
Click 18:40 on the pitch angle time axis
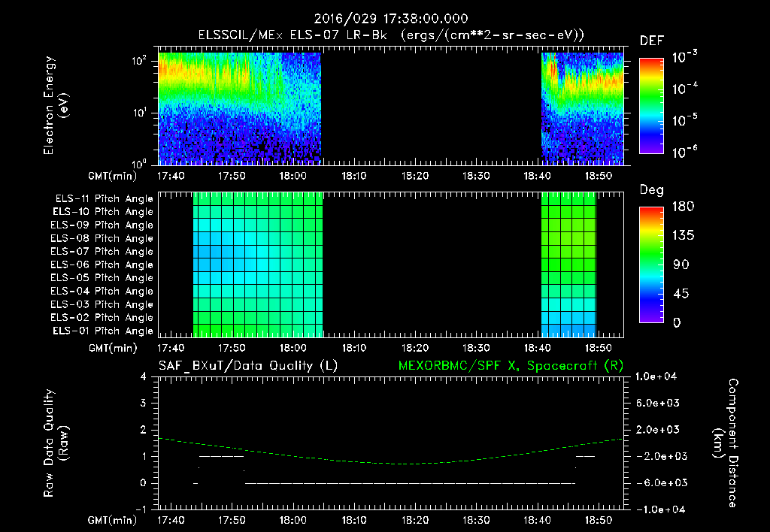(x=537, y=348)
